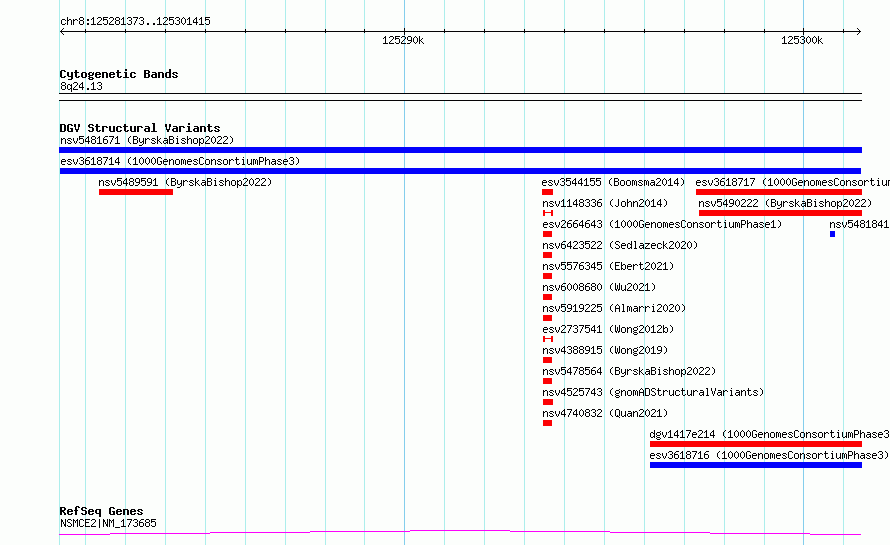This screenshot has height=545, width=890.
Task: Click nsv5490222 (ByrskaBishop2022) label
Action: [x=785, y=203]
